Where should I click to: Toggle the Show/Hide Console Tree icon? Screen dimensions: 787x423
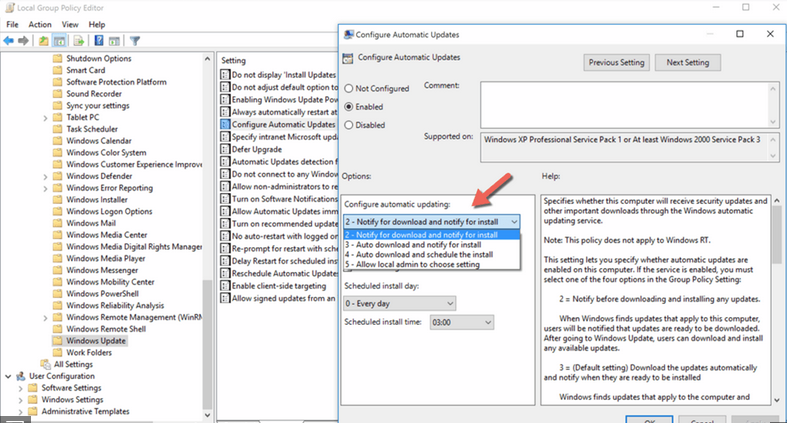tap(59, 41)
